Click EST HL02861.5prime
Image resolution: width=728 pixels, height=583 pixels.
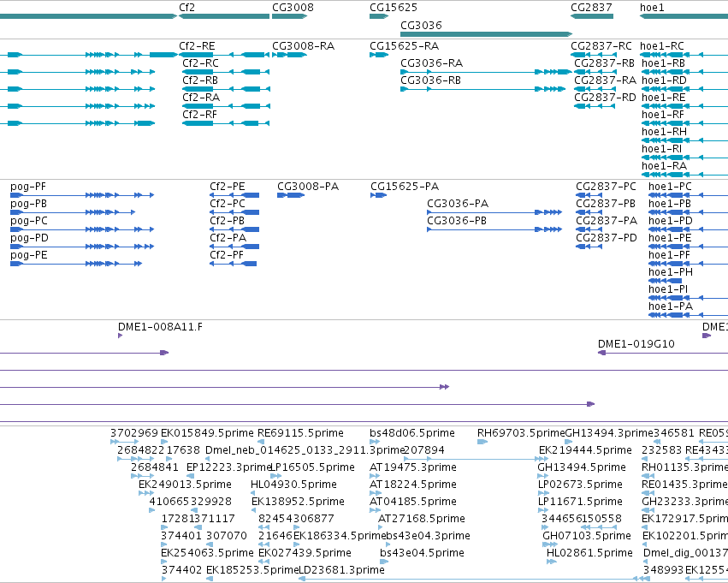tap(589, 553)
